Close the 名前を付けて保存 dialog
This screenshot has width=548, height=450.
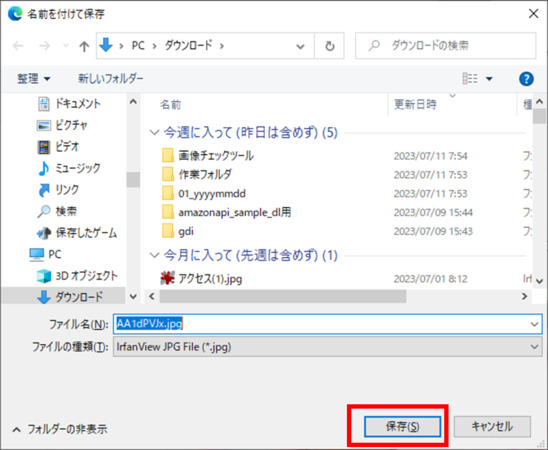click(x=533, y=14)
